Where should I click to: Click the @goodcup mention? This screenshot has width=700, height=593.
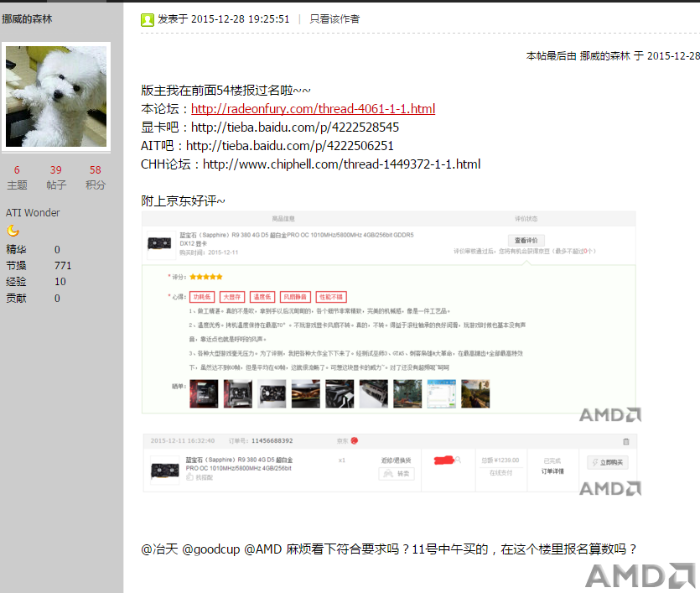210,549
